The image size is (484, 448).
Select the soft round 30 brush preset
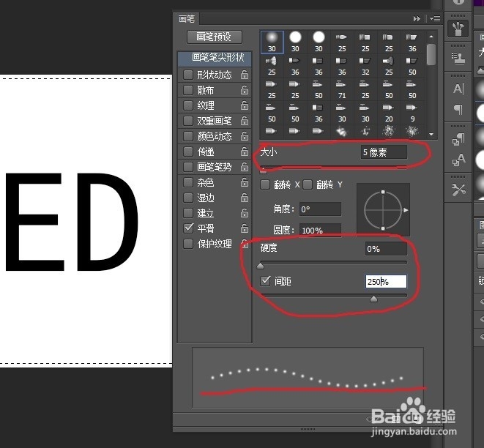pos(272,42)
